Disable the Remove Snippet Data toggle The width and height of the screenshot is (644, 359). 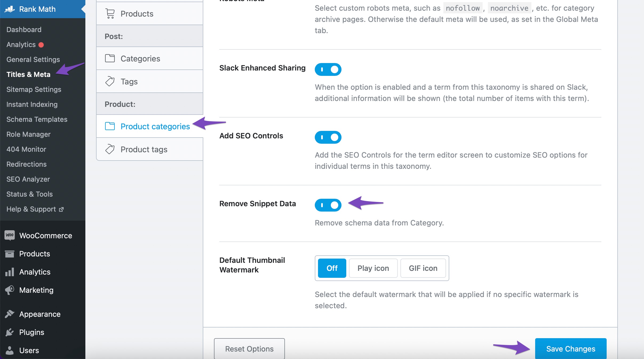(328, 204)
